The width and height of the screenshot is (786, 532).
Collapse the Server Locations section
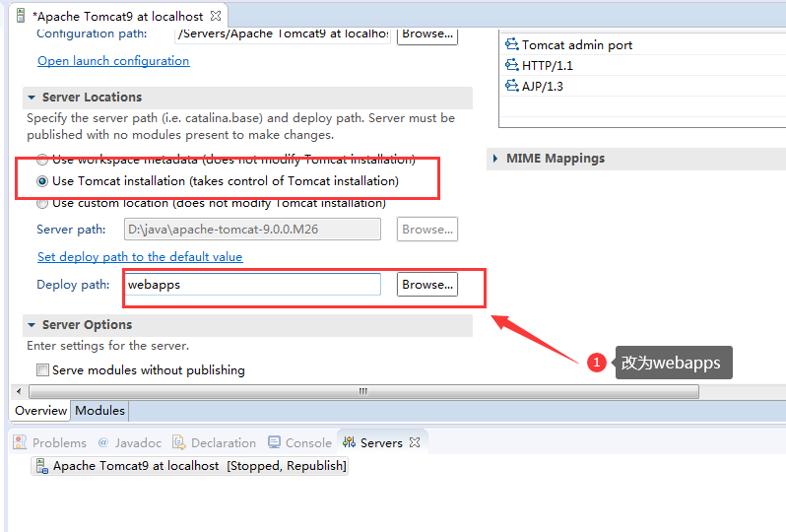[32, 98]
